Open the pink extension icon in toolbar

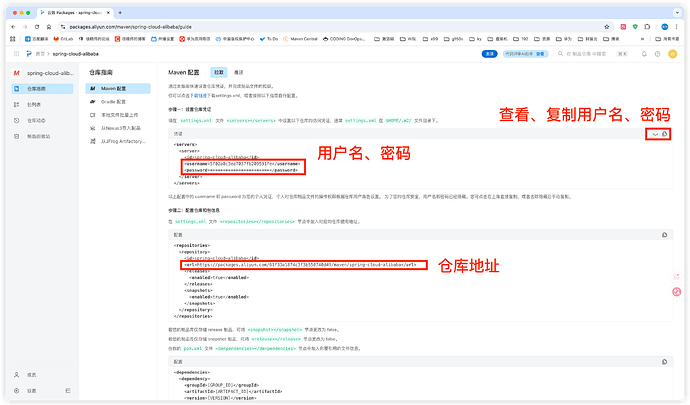(623, 27)
